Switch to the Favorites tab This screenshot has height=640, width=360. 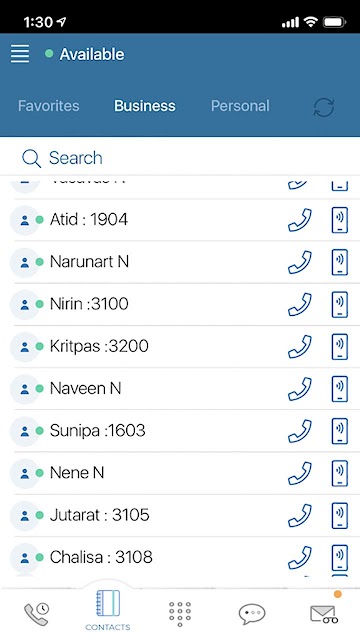point(49,106)
